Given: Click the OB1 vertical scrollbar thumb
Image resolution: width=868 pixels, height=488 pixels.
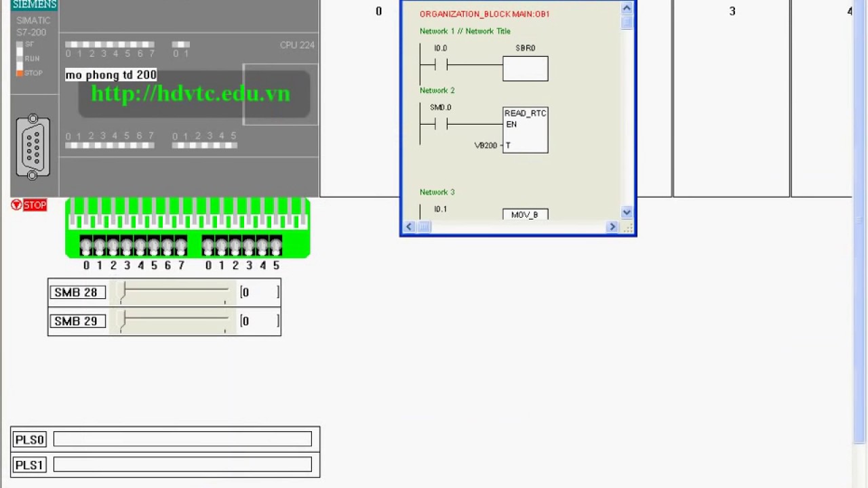Looking at the screenshot, I should [627, 22].
